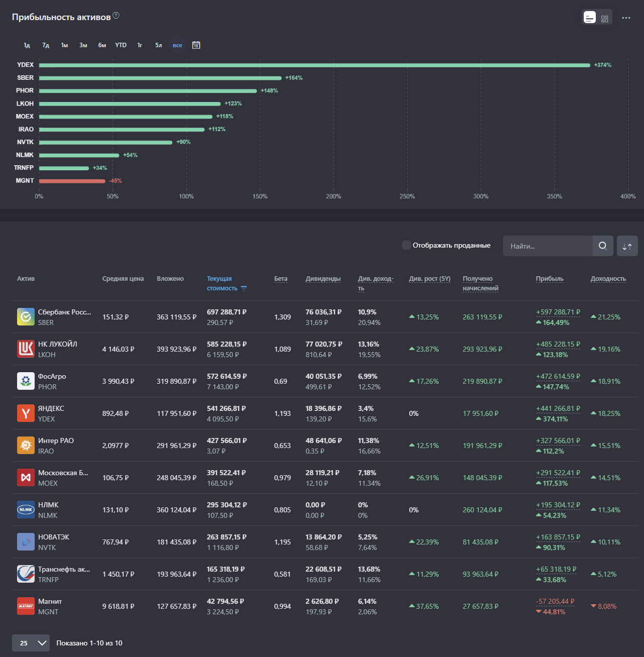
Task: Sort by Вложено column
Action: 170,279
